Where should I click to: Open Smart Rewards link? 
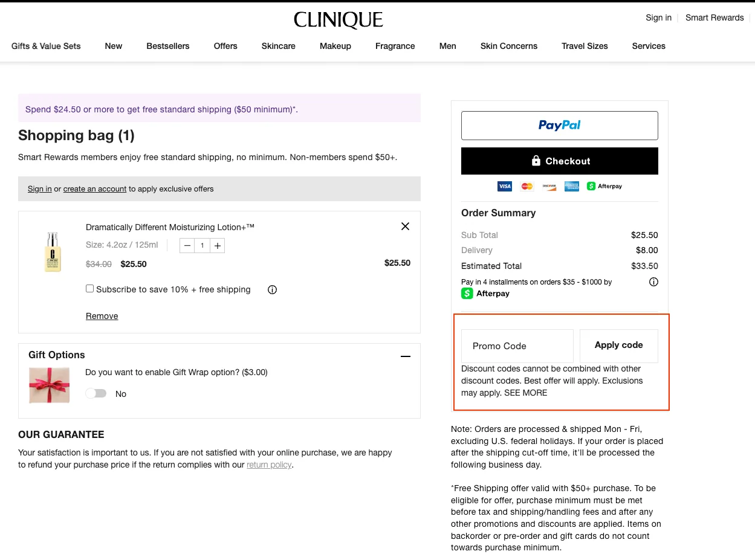pos(714,18)
